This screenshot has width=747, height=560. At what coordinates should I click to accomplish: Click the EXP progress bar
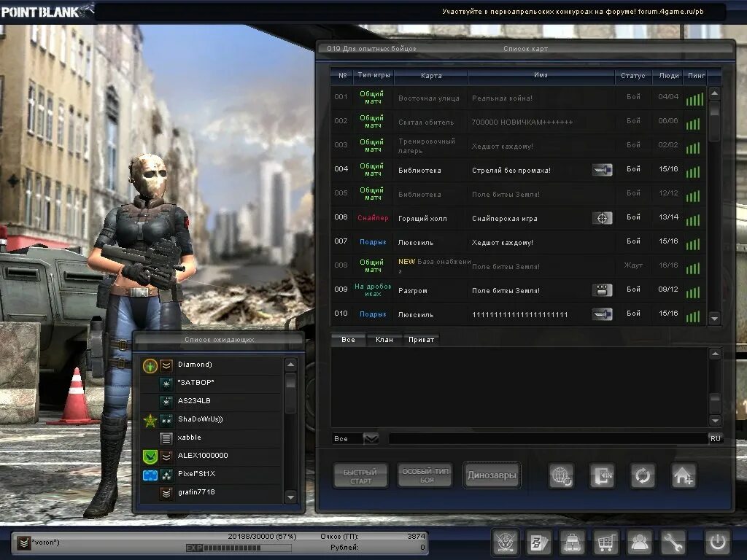point(239,548)
